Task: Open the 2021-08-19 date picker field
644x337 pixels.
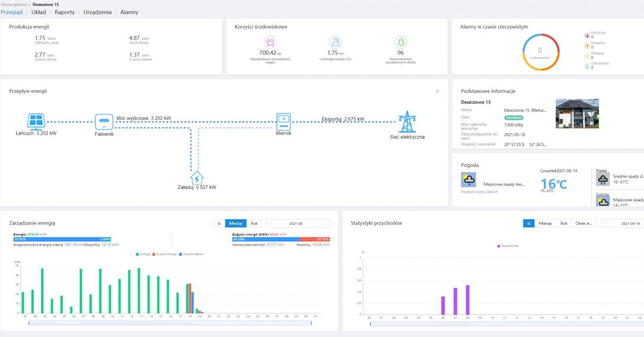Action: 623,223
